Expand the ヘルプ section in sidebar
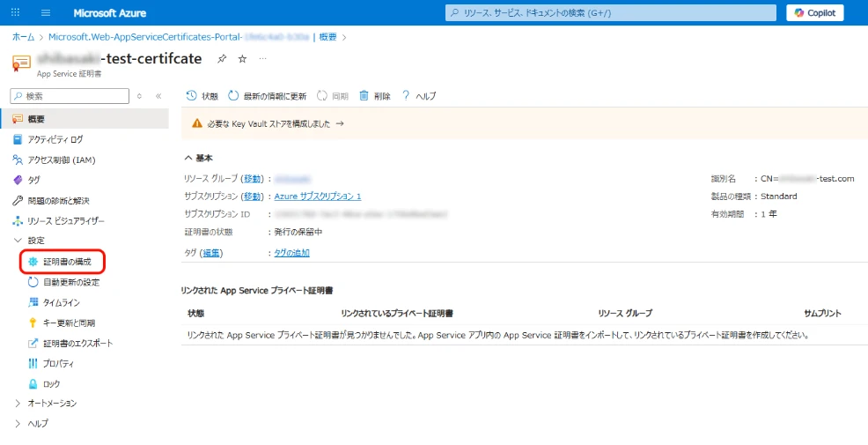Screen dimensions: 868x445 [x=18, y=424]
